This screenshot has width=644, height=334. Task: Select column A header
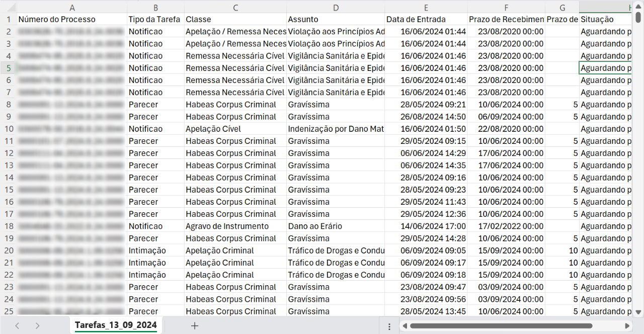[x=72, y=7]
